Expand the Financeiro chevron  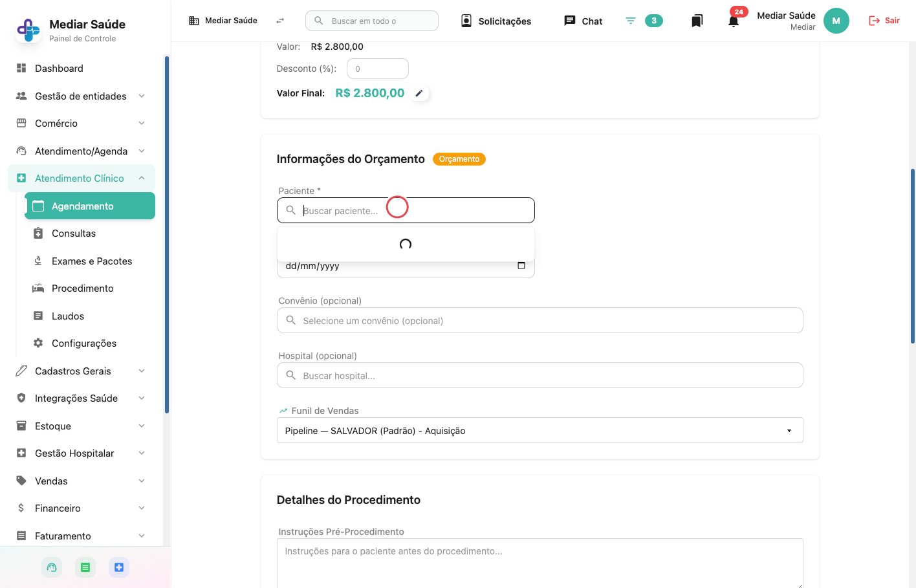(142, 508)
